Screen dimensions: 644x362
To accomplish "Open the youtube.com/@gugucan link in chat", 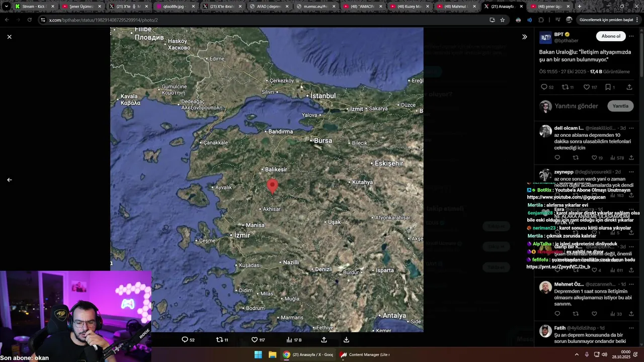I will (x=566, y=197).
